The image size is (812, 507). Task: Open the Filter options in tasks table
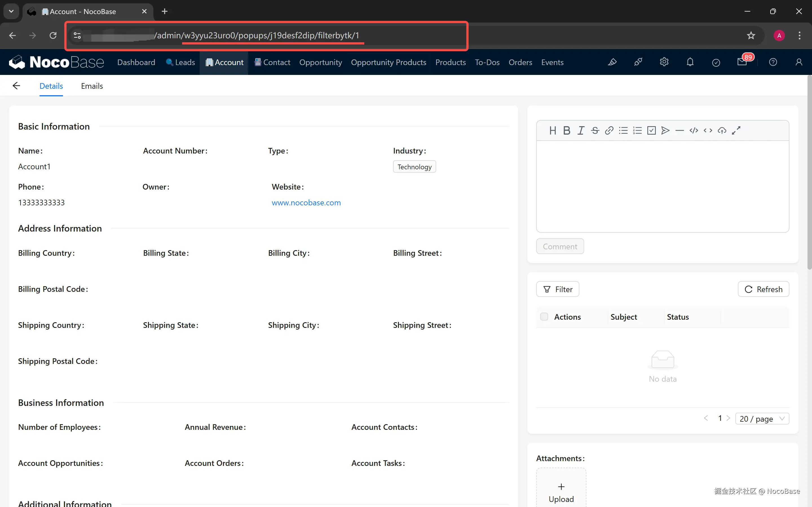point(558,289)
